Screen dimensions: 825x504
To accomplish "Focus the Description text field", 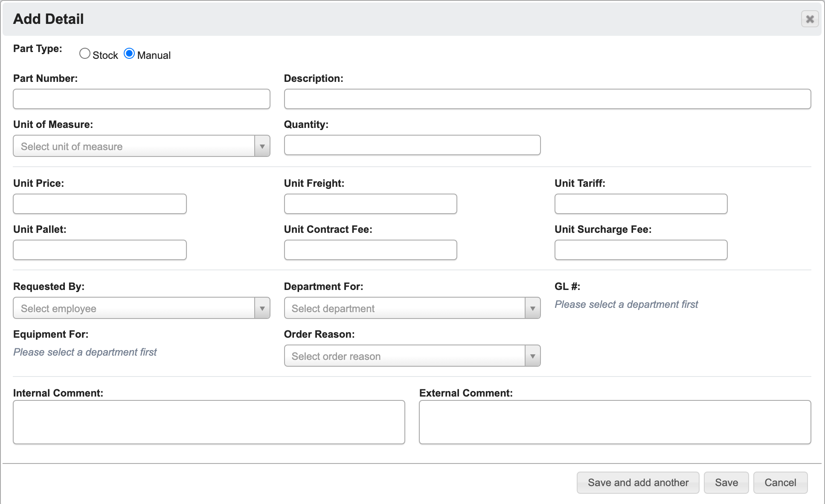I will [x=547, y=99].
